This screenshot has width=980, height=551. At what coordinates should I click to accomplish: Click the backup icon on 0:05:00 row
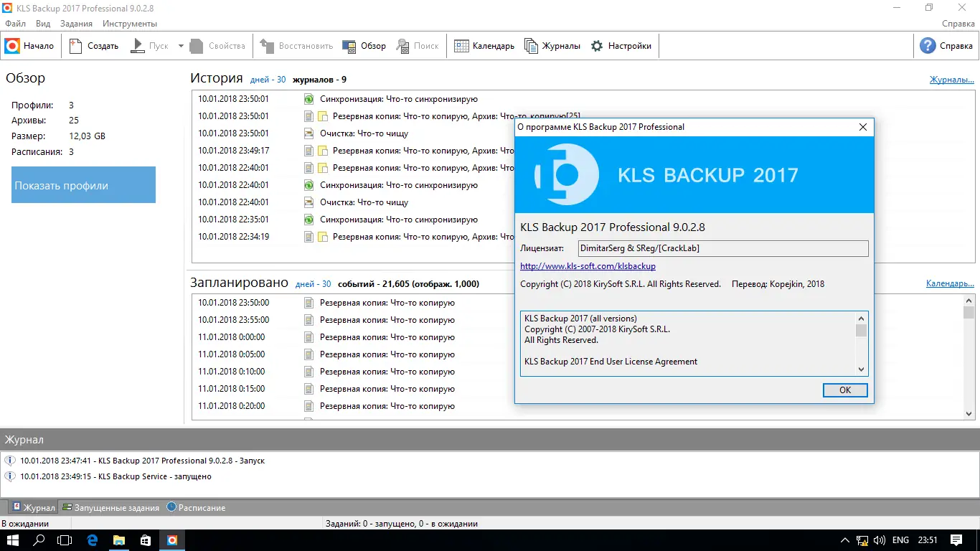click(x=309, y=354)
